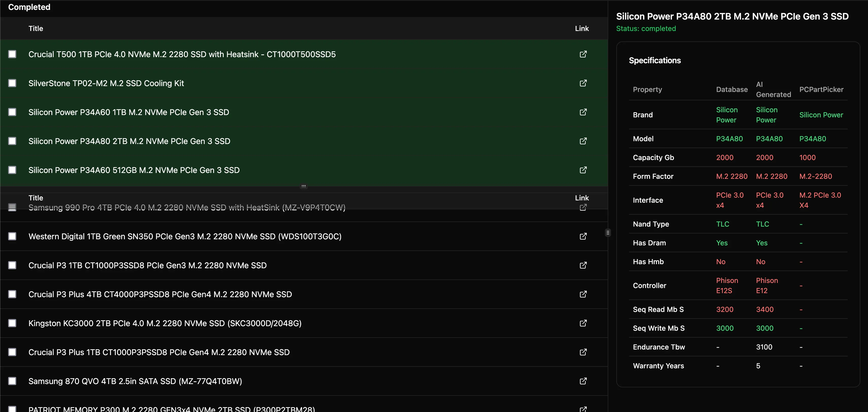Screen dimensions: 868x412
Task: Click vertical resize handle beside specifications panel
Action: point(607,233)
